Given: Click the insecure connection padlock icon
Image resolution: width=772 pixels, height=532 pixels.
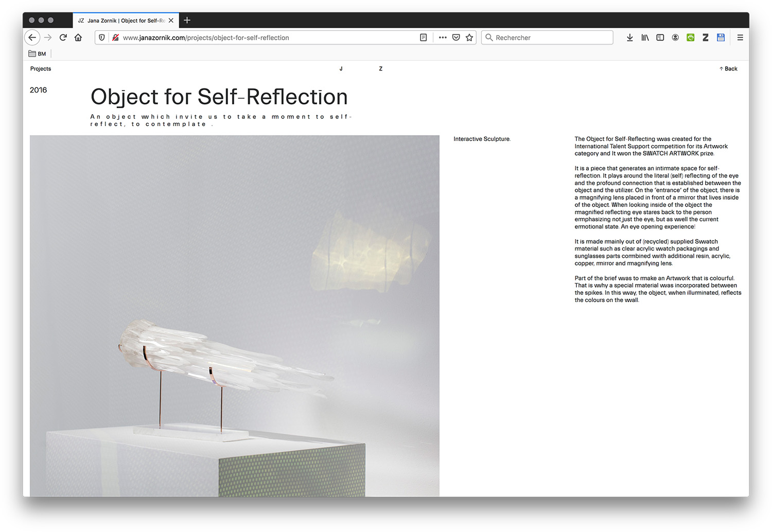Looking at the screenshot, I should 115,38.
